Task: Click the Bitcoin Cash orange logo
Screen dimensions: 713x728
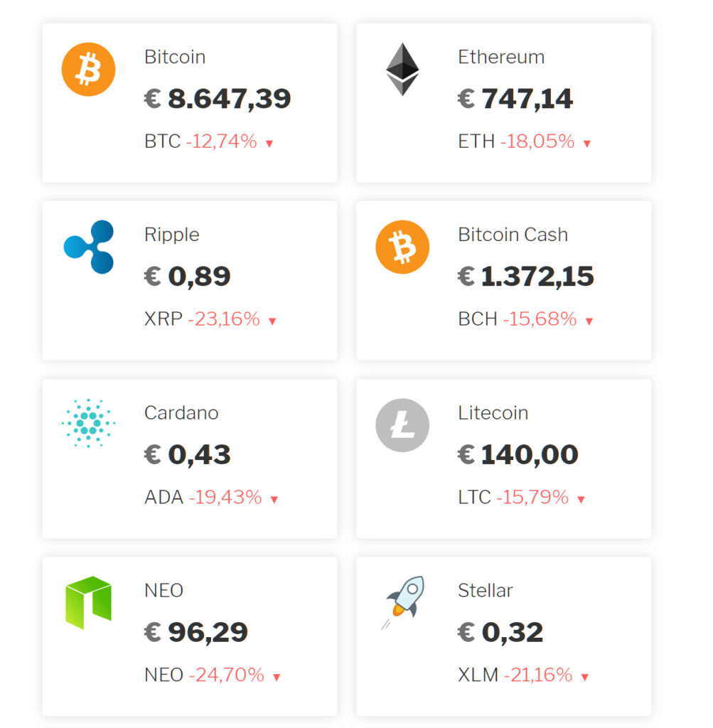Action: tap(402, 247)
